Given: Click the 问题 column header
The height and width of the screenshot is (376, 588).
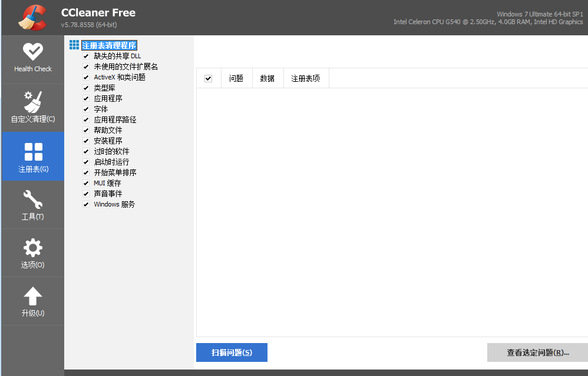Looking at the screenshot, I should [236, 77].
